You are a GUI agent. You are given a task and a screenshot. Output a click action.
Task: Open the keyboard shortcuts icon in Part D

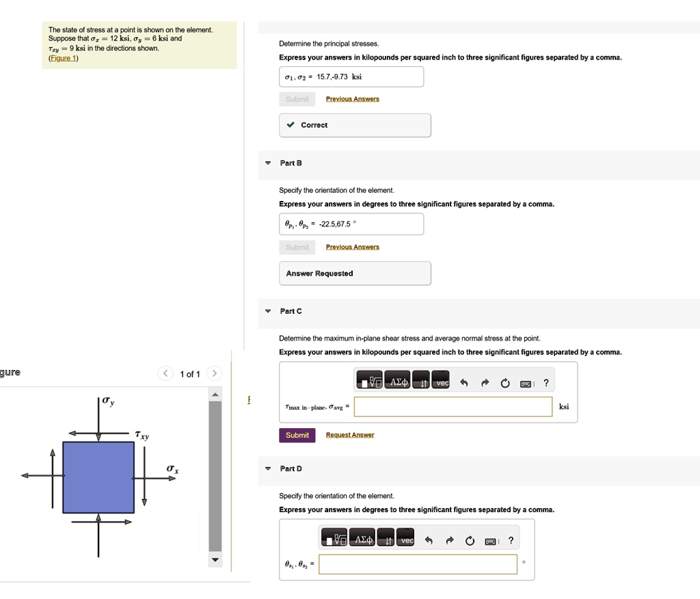pyautogui.click(x=491, y=540)
